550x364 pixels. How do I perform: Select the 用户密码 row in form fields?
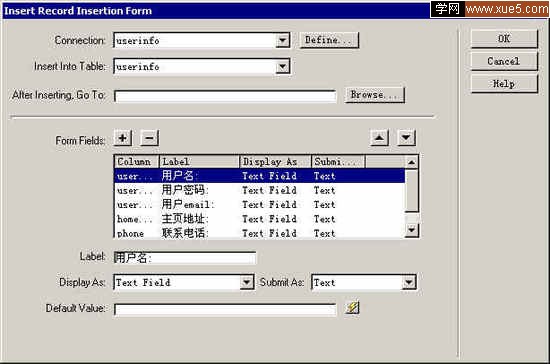tap(260, 190)
